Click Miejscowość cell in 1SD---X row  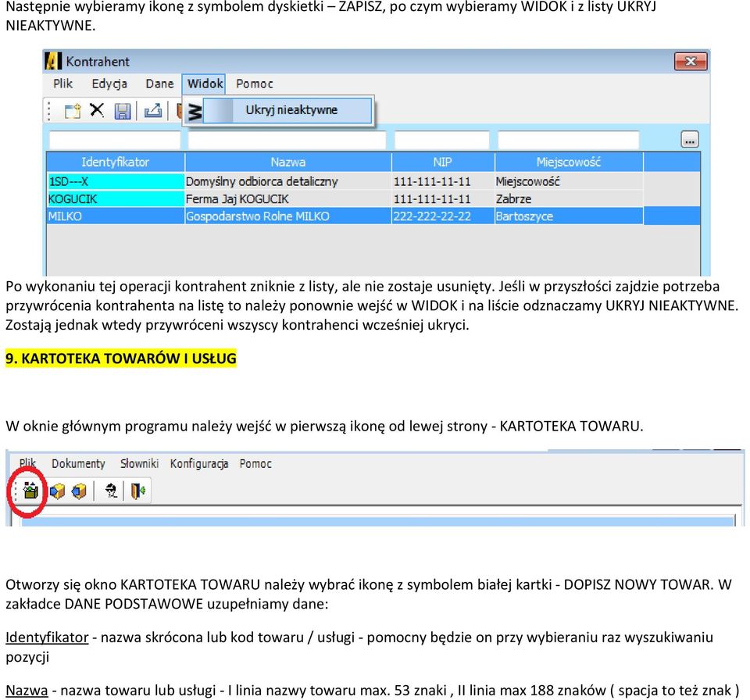pyautogui.click(x=568, y=181)
